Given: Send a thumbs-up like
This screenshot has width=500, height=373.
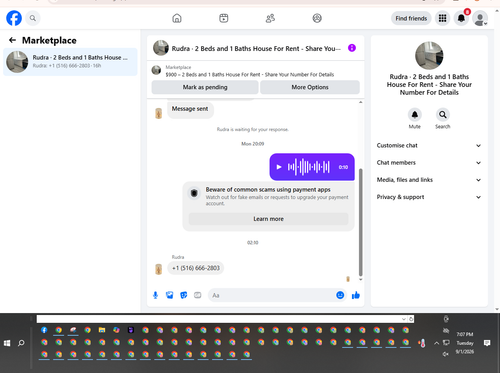Looking at the screenshot, I should (356, 295).
